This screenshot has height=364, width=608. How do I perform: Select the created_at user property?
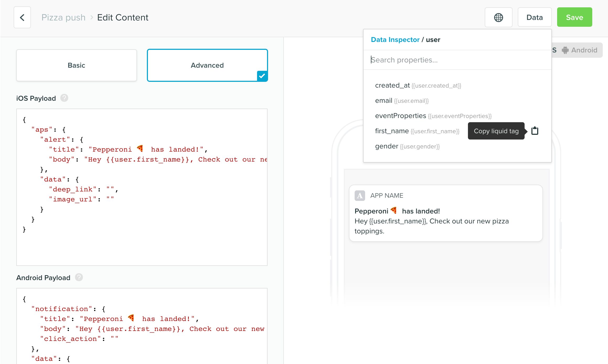392,85
